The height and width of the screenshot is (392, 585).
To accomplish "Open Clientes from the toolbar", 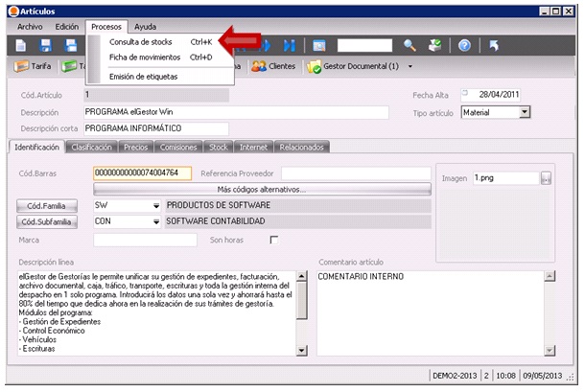I will 273,67.
